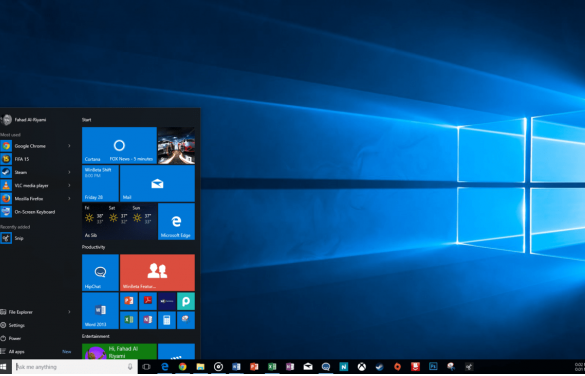This screenshot has width=585, height=376.
Task: Open the weather forecast tile
Action: (x=119, y=221)
